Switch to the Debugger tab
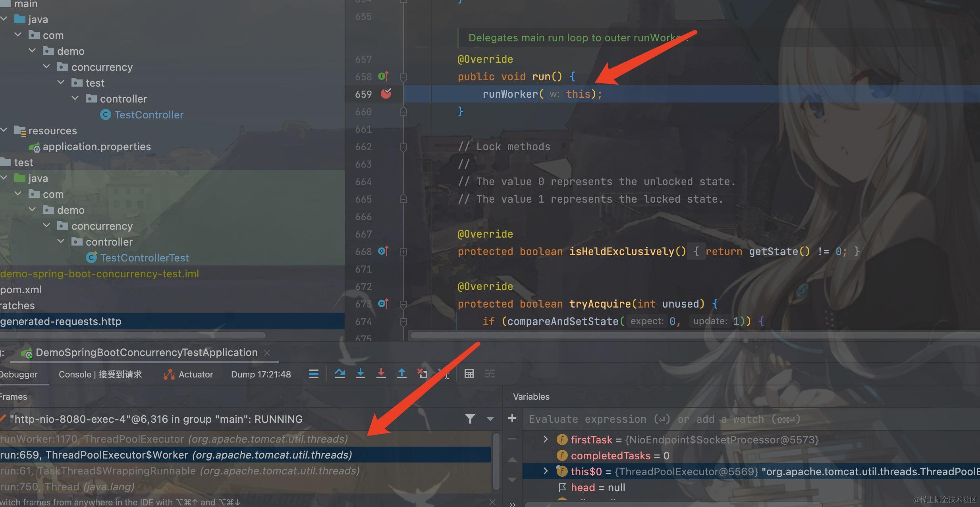The image size is (980, 507). [18, 374]
